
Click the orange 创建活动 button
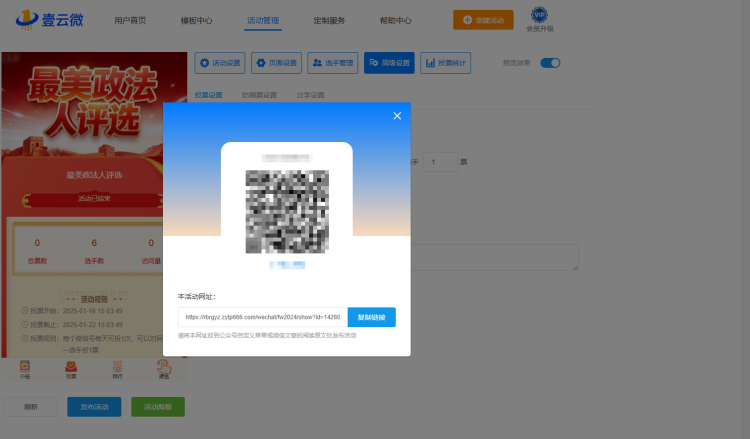coord(484,20)
